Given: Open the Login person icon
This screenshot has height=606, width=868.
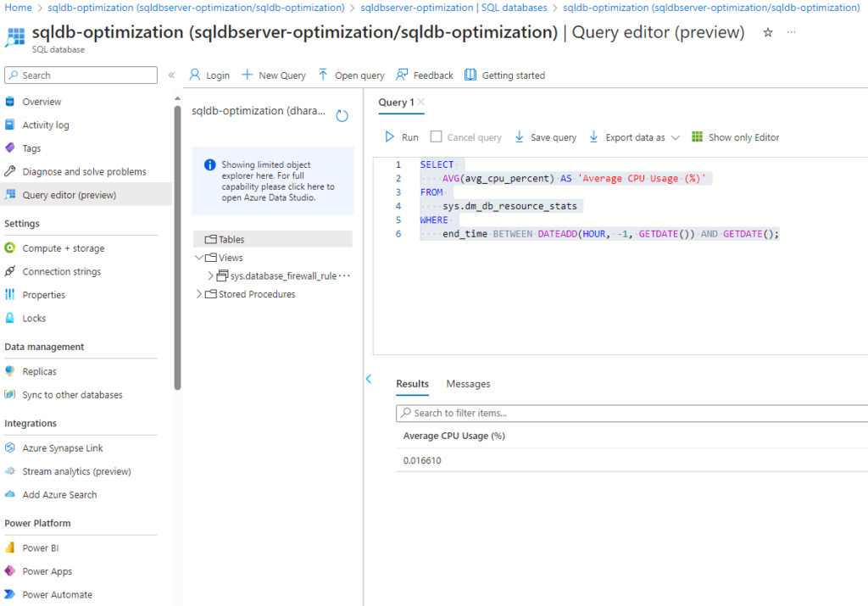Looking at the screenshot, I should click(194, 75).
